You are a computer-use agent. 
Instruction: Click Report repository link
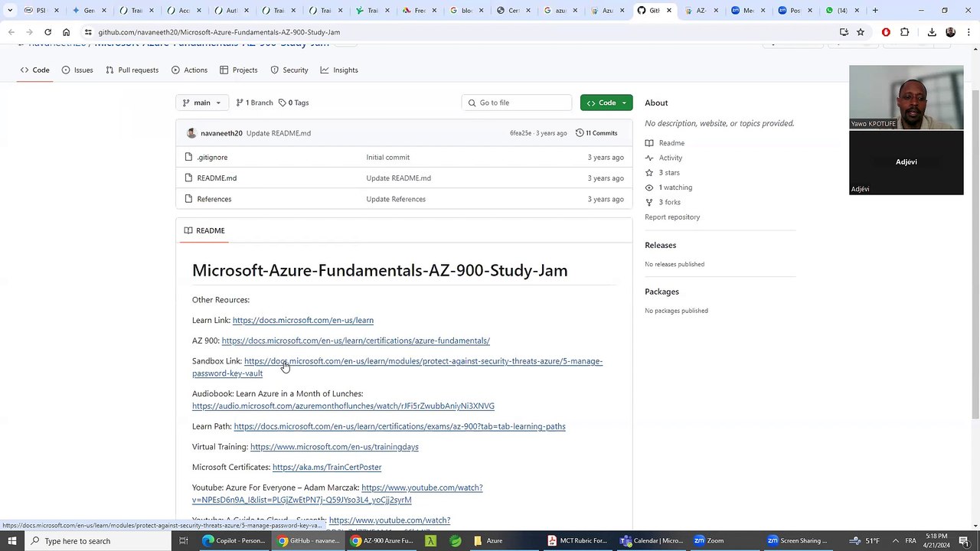(672, 217)
